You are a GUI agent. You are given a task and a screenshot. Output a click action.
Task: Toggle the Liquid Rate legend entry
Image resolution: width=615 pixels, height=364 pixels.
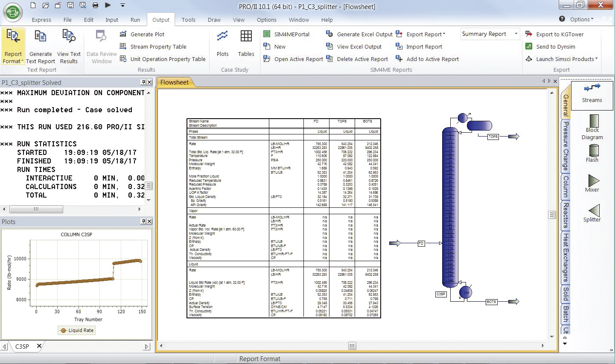77,330
